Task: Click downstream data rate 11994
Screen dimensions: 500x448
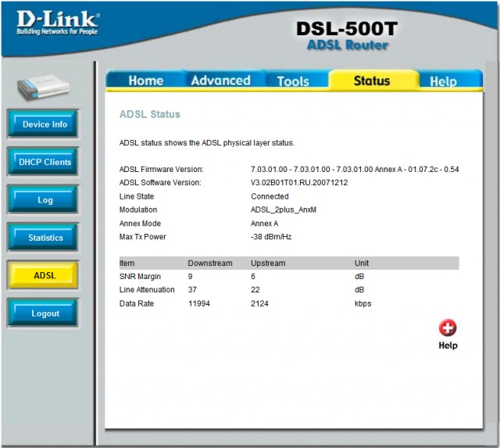Action: pos(199,303)
